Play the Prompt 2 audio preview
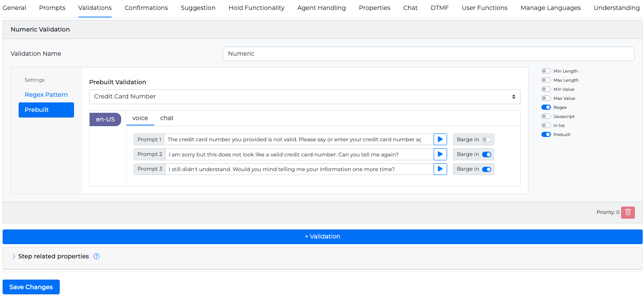Image resolution: width=644 pixels, height=296 pixels. (440, 154)
